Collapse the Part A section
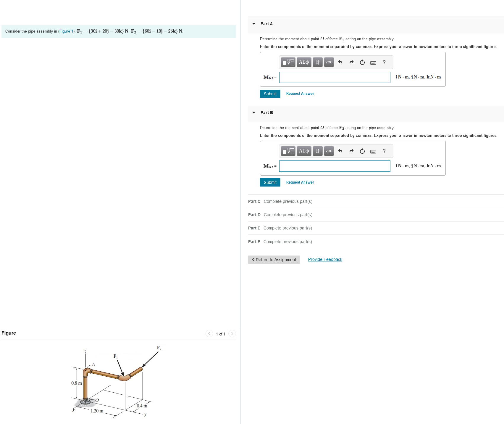Image resolution: width=504 pixels, height=424 pixels. pos(253,24)
